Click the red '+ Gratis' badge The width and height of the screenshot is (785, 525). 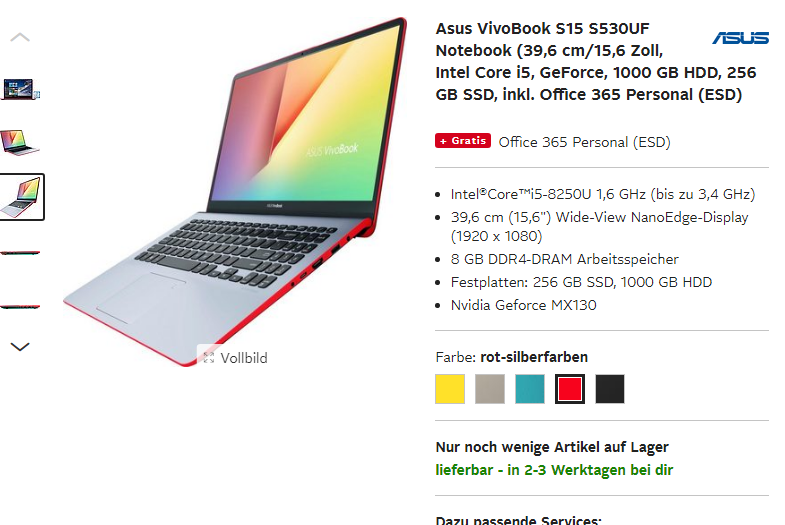[463, 141]
